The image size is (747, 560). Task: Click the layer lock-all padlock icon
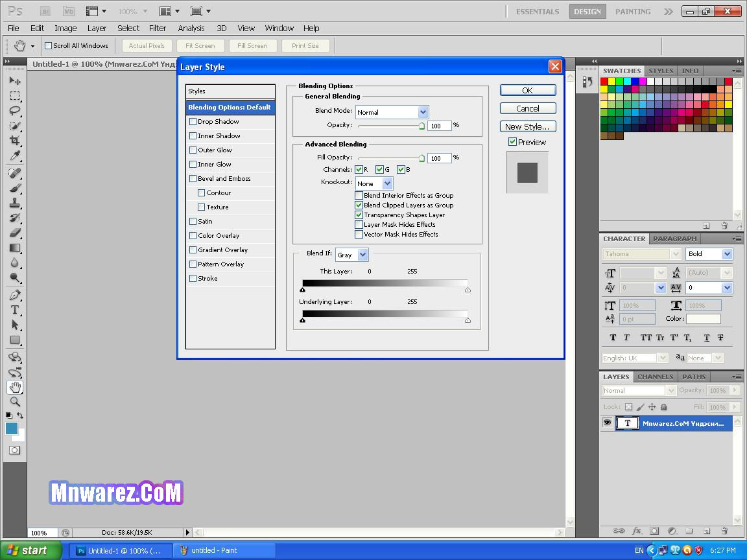tap(663, 406)
